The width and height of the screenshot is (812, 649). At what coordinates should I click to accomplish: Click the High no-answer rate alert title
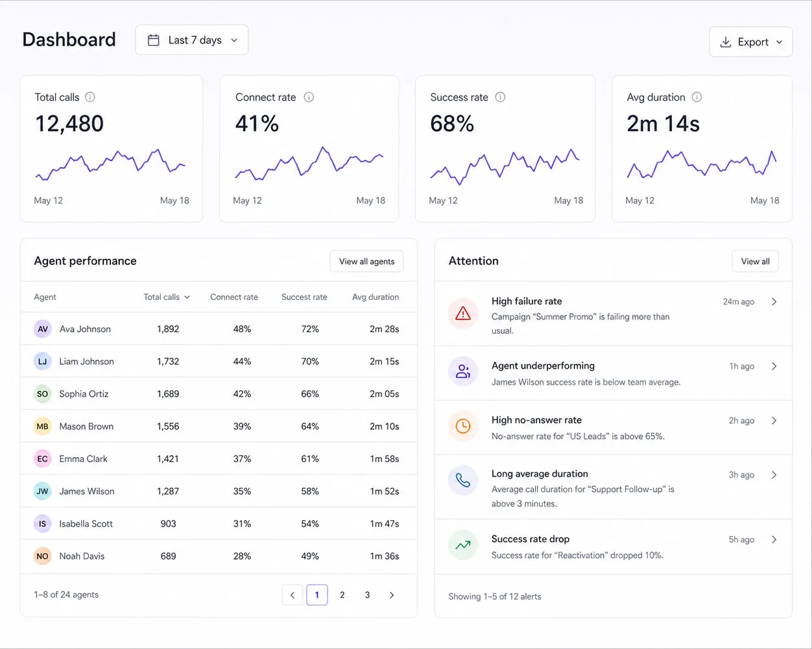coord(536,420)
